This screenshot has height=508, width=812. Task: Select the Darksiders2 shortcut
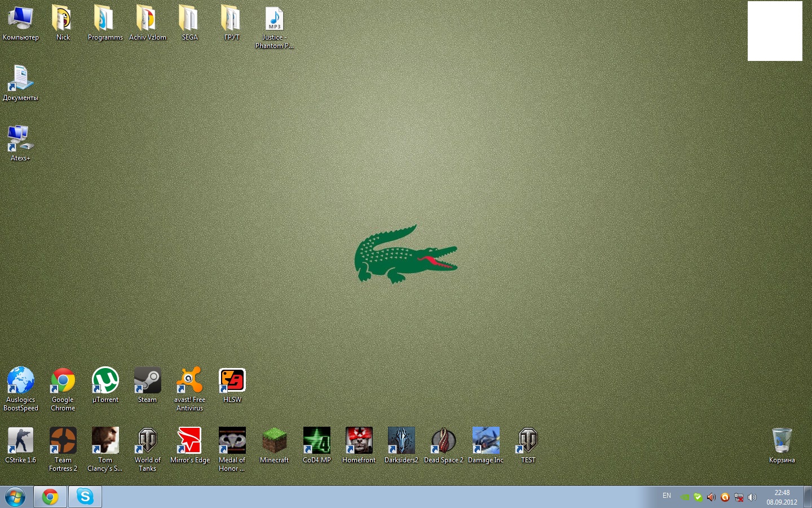[x=401, y=446]
